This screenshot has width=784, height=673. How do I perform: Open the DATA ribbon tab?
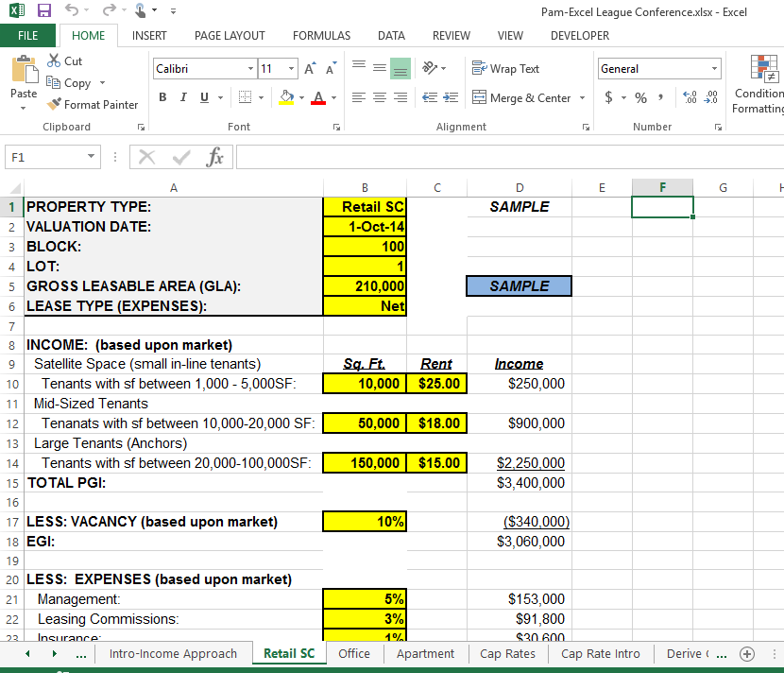click(391, 36)
